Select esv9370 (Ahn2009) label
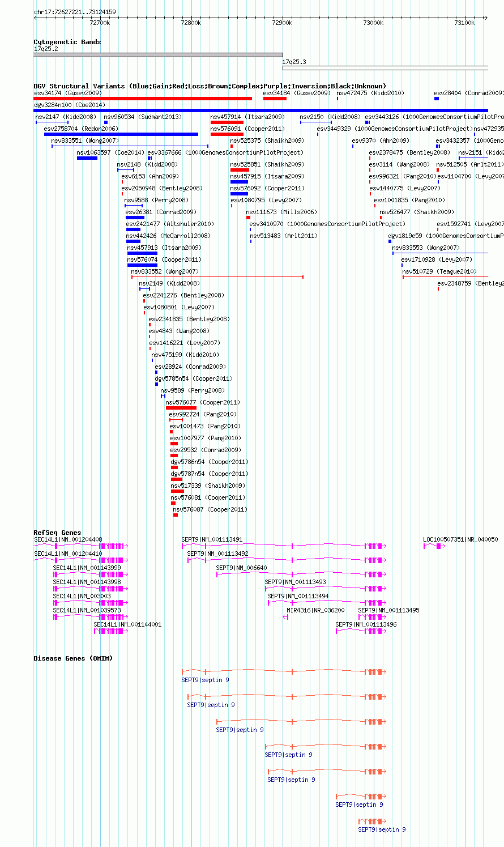Viewport: 504px width, 847px height. (x=379, y=141)
